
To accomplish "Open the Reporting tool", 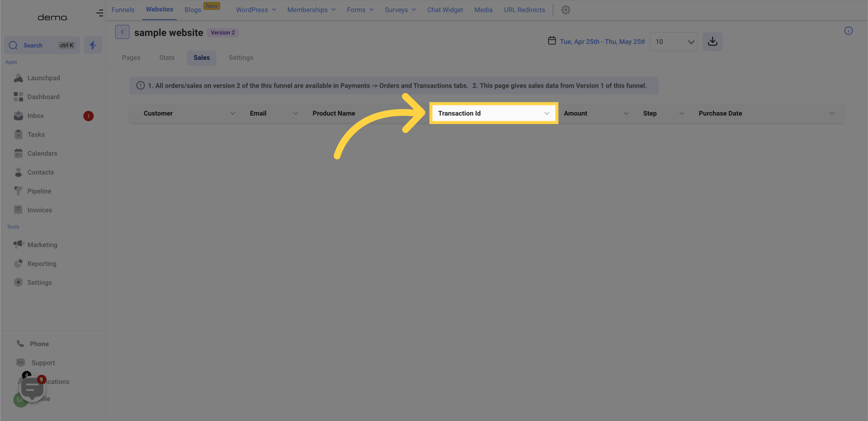I will pyautogui.click(x=42, y=263).
